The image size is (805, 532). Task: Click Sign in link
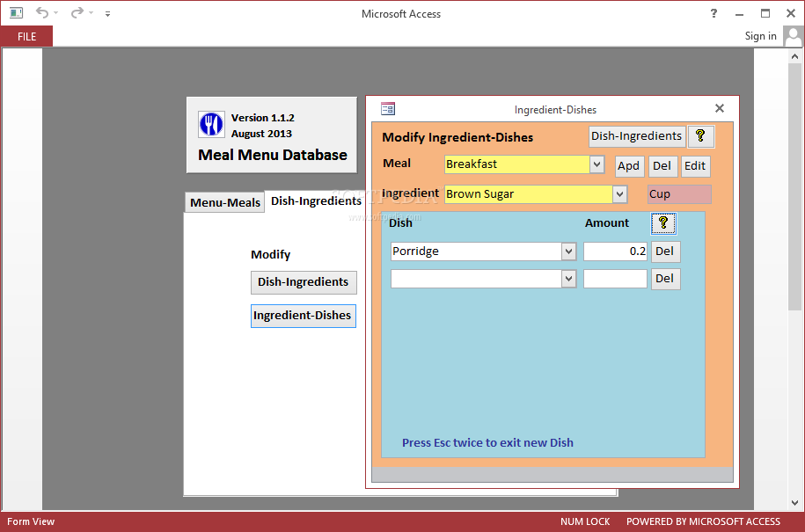[x=760, y=36]
